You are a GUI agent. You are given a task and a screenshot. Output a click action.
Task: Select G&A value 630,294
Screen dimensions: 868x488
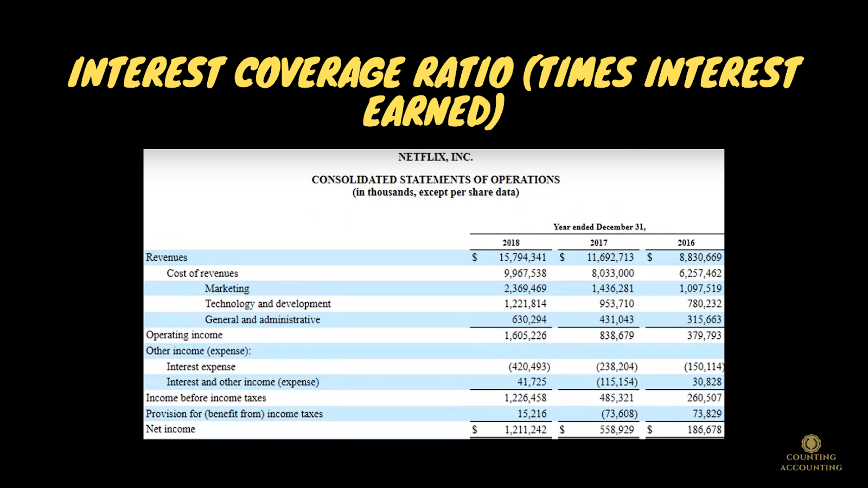[529, 320]
